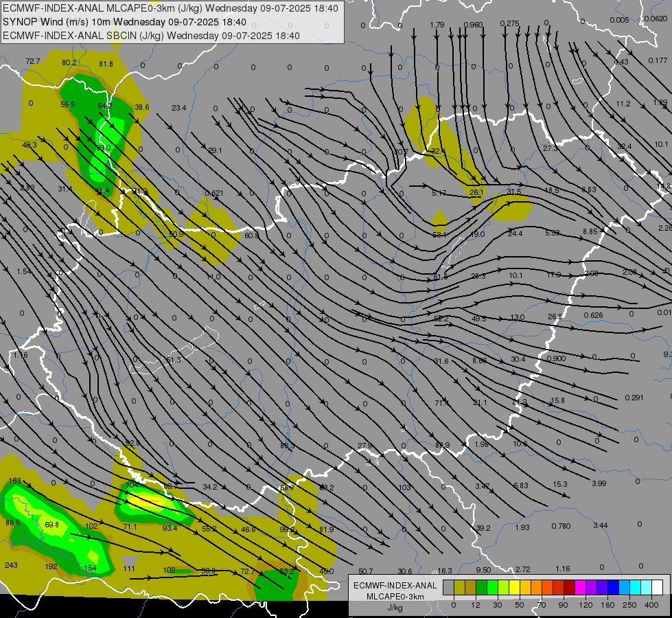Click the legend label ECMWF-INDEX-ANAL MLCAPE0-3km
672x618 pixels.
pyautogui.click(x=395, y=591)
